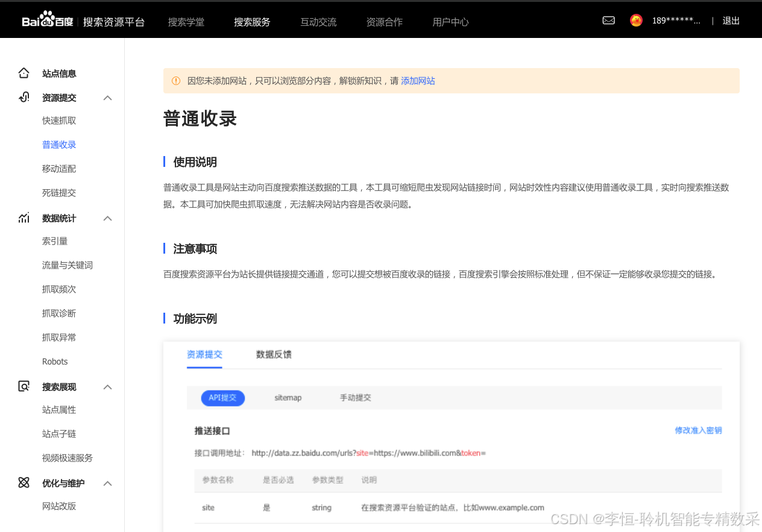Select 站点信息 in the sidebar
Image resolution: width=762 pixels, height=532 pixels.
(59, 74)
